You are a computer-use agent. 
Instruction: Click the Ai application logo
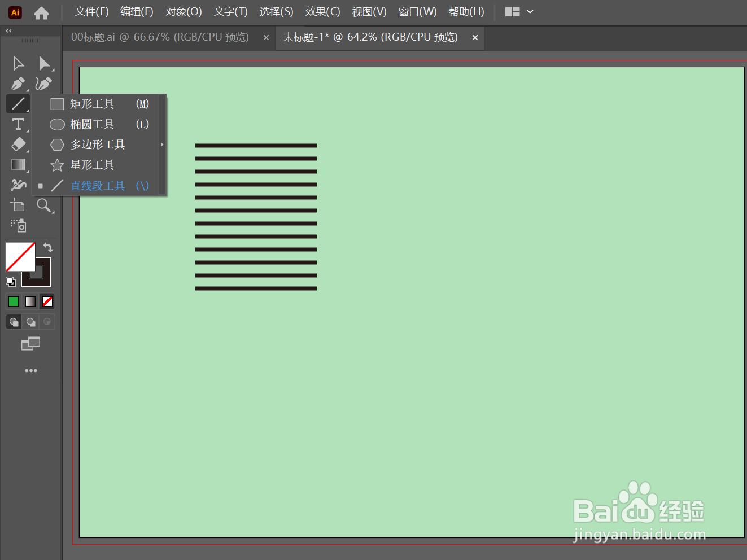15,12
